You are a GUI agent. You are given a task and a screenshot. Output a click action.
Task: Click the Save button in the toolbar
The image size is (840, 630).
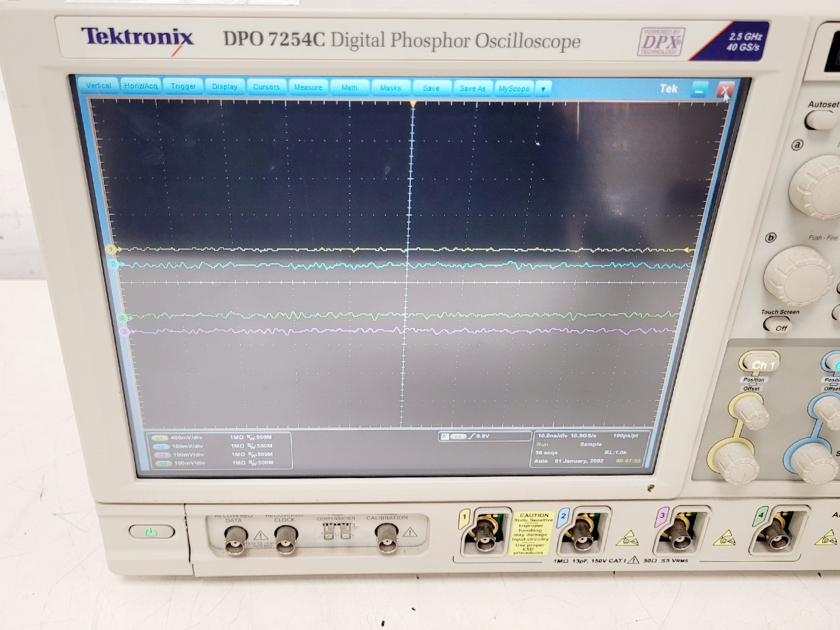431,88
